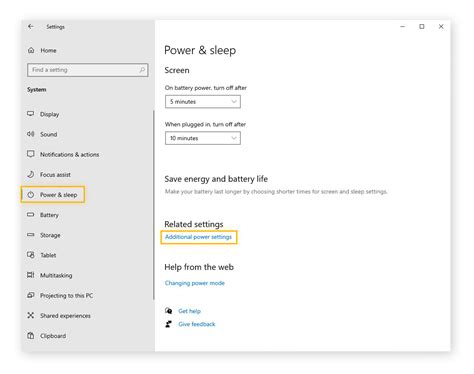Click the Projecting to this PC icon
Screen dimensions: 474x374
[31, 295]
